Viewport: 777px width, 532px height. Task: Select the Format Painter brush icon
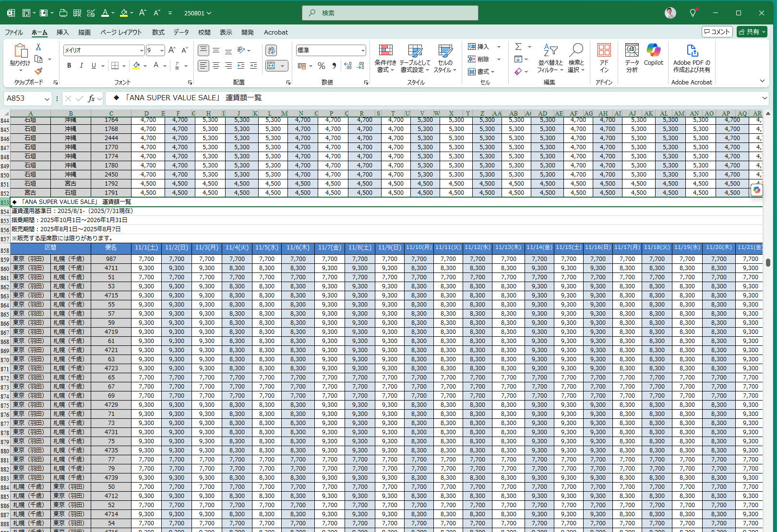(x=38, y=71)
